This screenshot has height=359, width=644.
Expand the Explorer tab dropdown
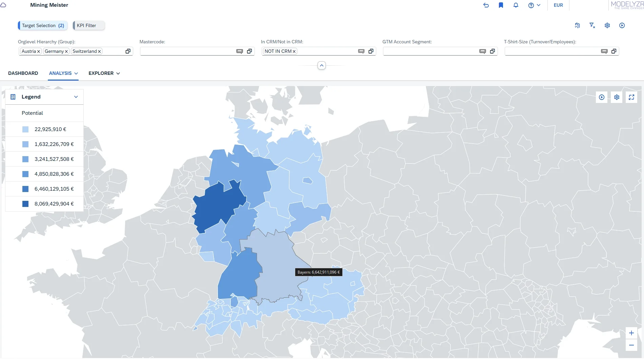(118, 73)
